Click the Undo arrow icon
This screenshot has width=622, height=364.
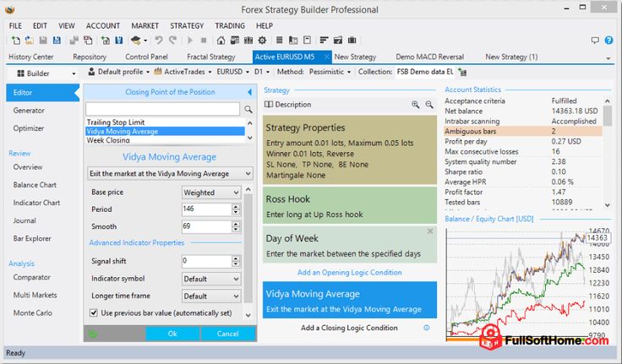tap(159, 41)
